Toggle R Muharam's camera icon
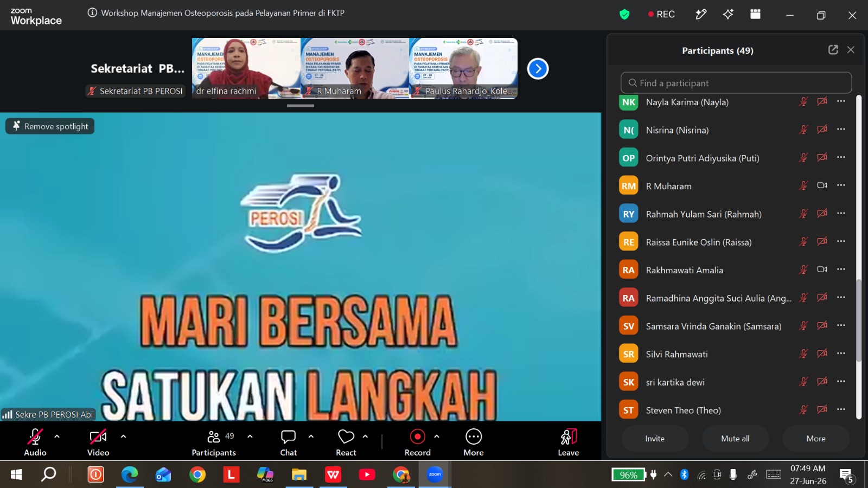Screen dimensions: 868x488 pos(822,185)
